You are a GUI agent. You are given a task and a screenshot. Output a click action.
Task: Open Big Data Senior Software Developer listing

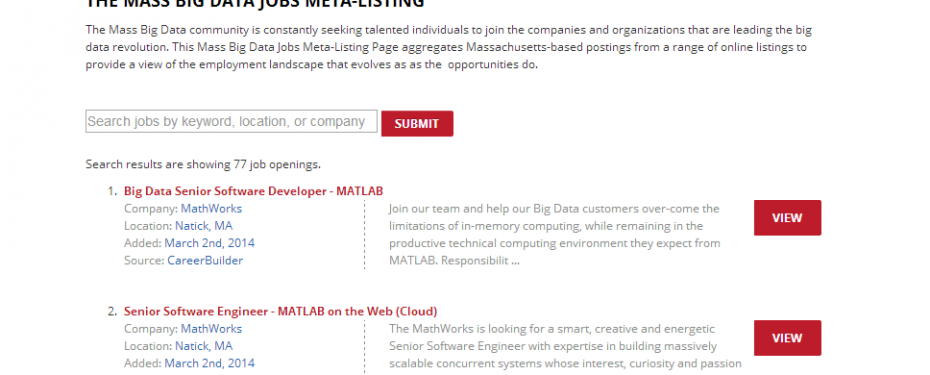tap(253, 191)
